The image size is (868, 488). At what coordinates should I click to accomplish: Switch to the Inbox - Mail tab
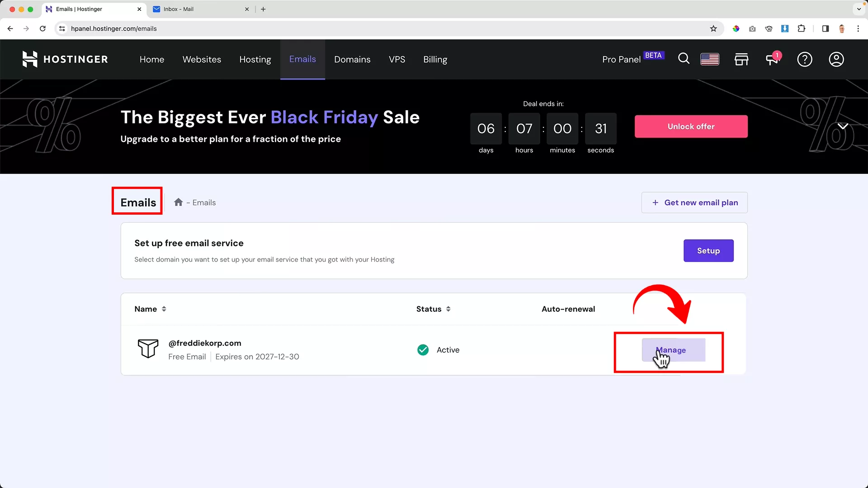coord(199,9)
